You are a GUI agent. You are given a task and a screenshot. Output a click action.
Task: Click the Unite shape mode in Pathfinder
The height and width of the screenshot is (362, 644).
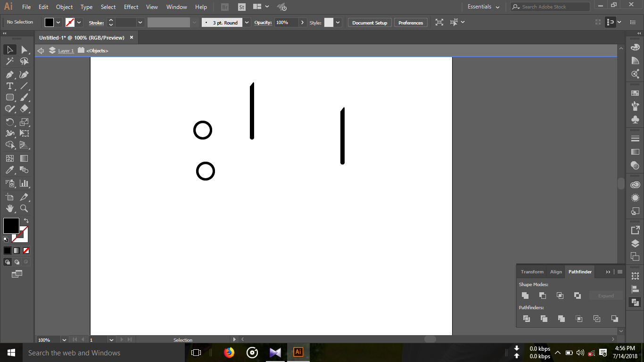(525, 296)
